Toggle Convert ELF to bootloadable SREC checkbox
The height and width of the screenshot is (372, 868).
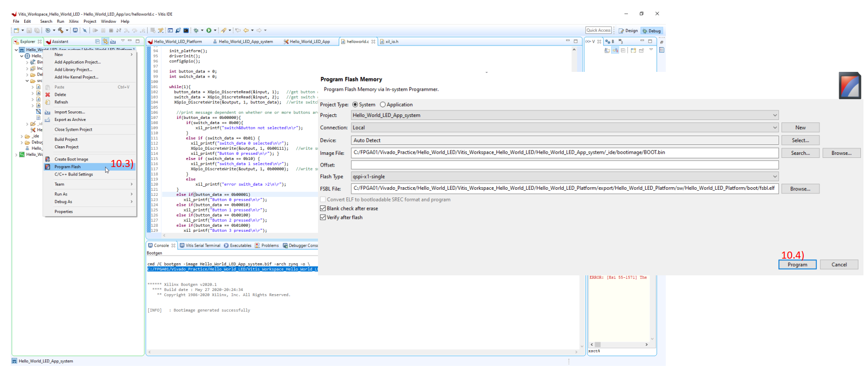tap(323, 199)
